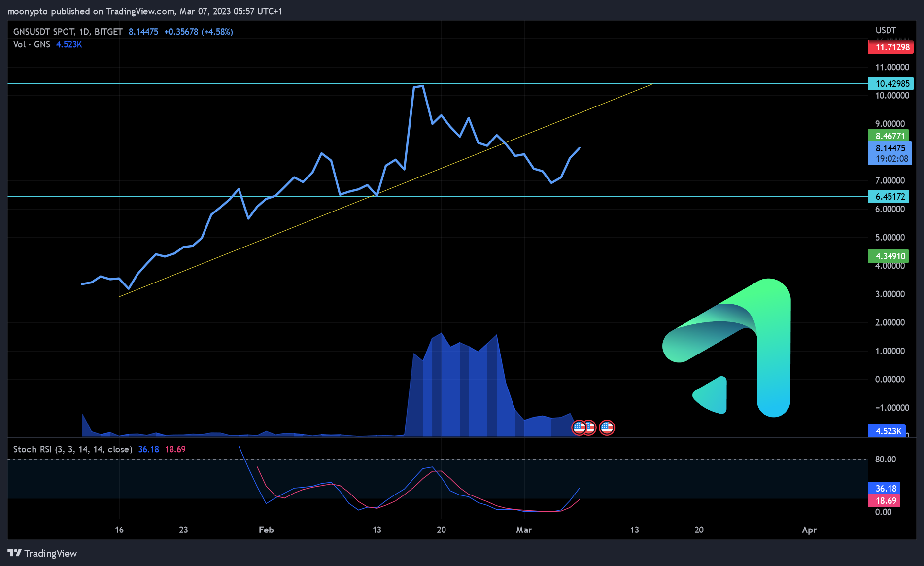Click the 1.00000 tick on price axis
This screenshot has height=566, width=924.
(890, 351)
